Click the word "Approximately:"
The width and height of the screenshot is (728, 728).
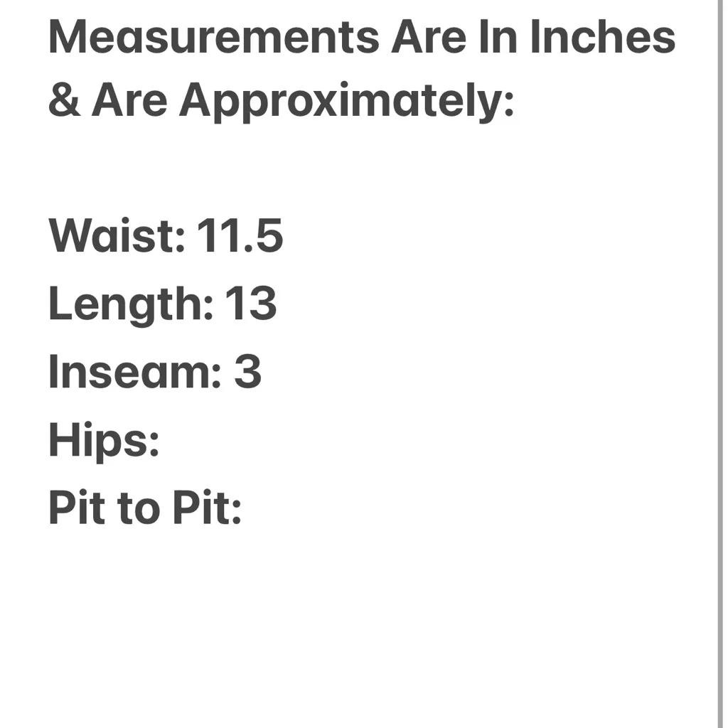tap(346, 103)
